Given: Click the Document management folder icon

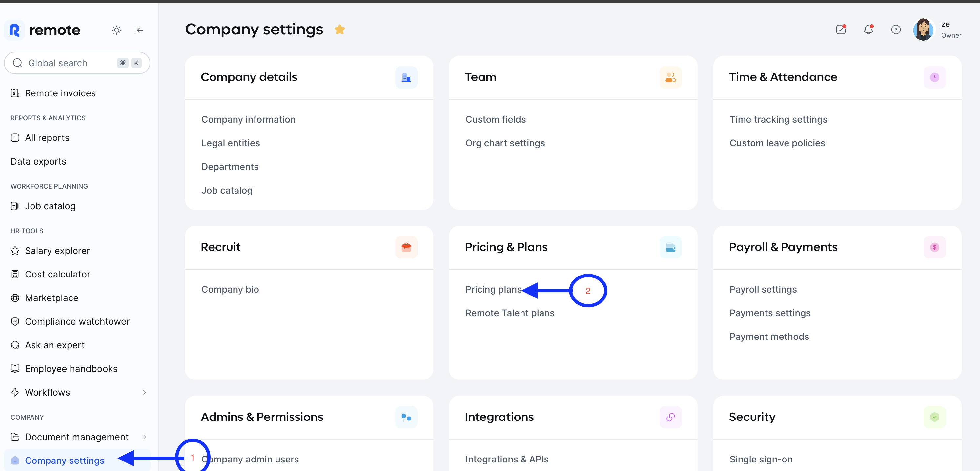Looking at the screenshot, I should point(15,437).
